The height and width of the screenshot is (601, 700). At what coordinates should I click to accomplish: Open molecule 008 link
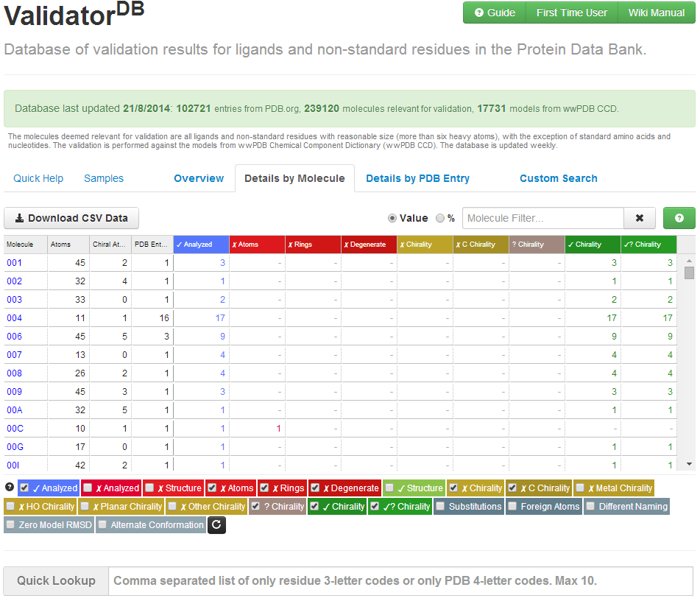pos(14,373)
